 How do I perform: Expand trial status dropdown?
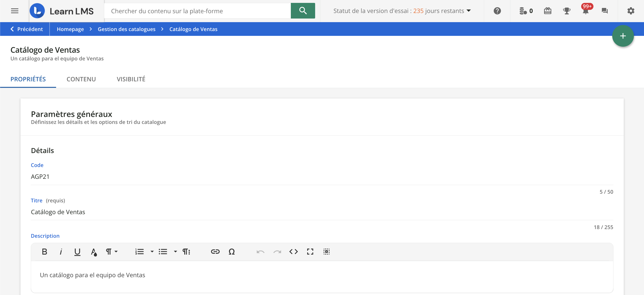point(469,11)
